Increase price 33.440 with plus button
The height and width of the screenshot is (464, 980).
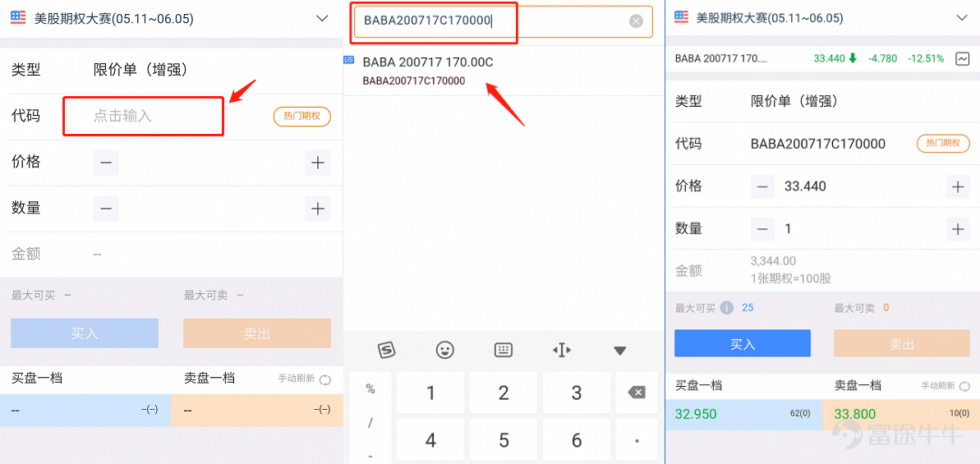[958, 186]
